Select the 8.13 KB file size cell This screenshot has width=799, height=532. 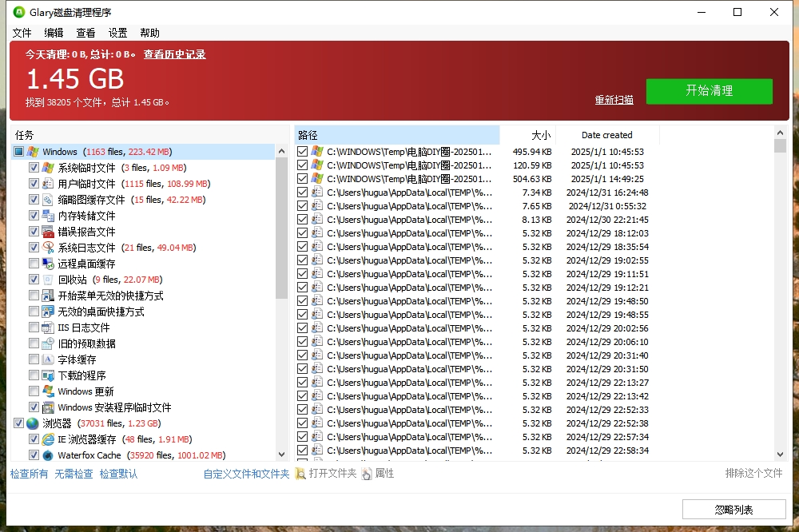[537, 220]
